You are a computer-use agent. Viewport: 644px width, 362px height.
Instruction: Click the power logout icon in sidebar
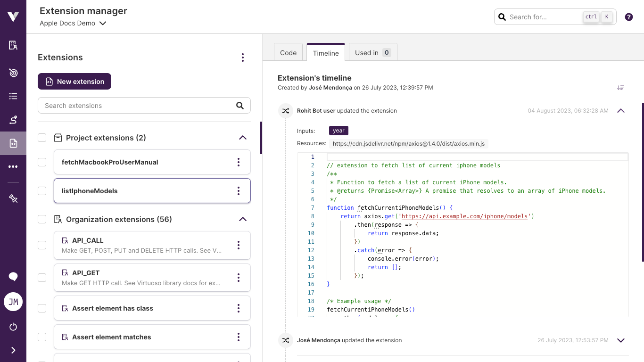tap(13, 327)
